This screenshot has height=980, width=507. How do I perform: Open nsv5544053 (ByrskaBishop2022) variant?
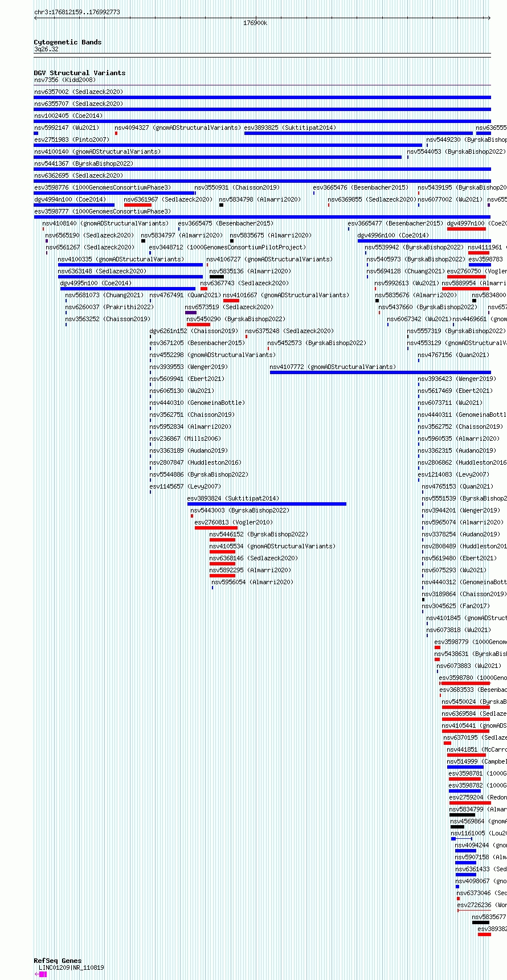coord(456,152)
